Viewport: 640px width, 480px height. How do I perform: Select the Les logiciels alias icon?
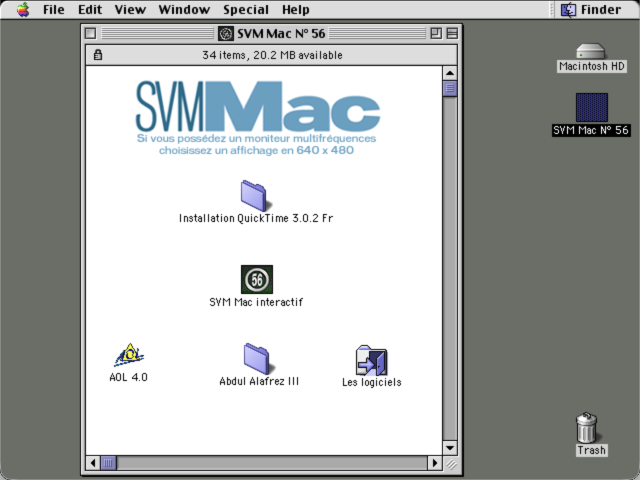point(371,360)
